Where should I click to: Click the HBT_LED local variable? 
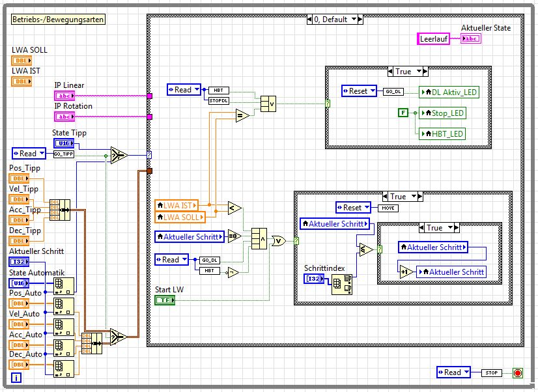click(x=442, y=133)
